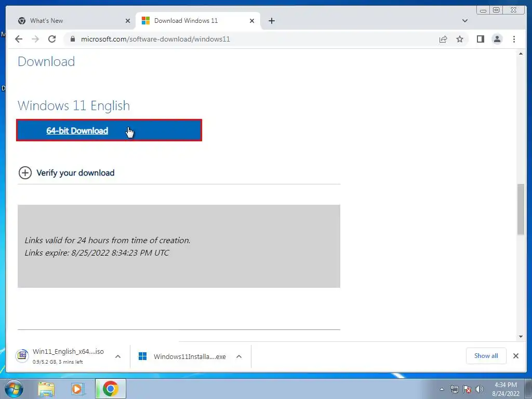Open the Windows Start menu orb

(x=14, y=389)
